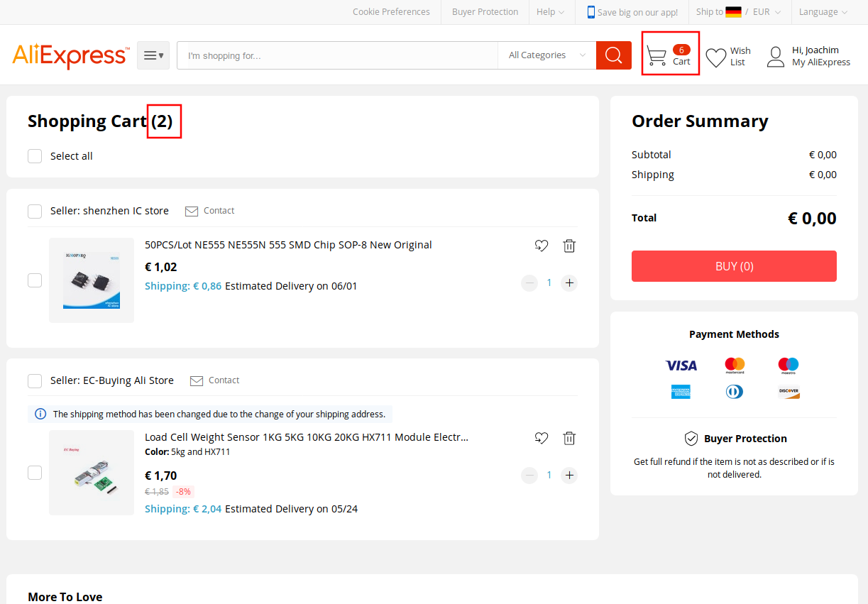Click the info icon on shipping change notice
868x604 pixels.
click(x=40, y=414)
